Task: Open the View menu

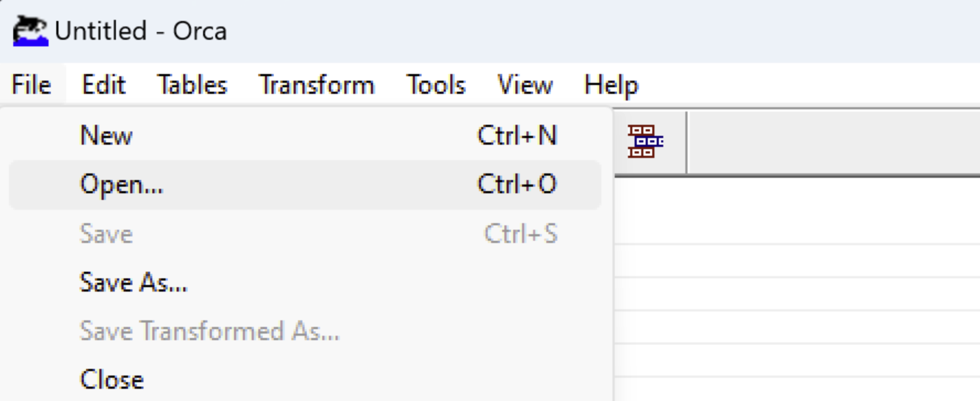Action: tap(525, 85)
